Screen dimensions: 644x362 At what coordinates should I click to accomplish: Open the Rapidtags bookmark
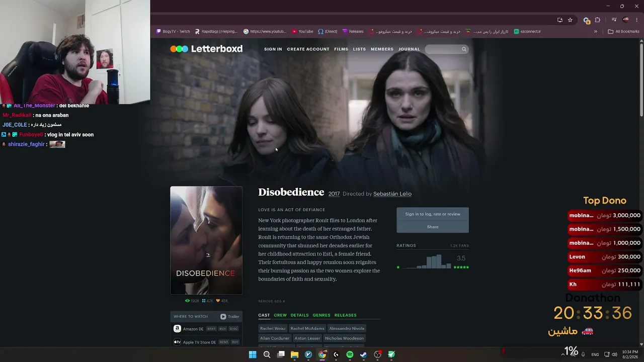coord(215,31)
